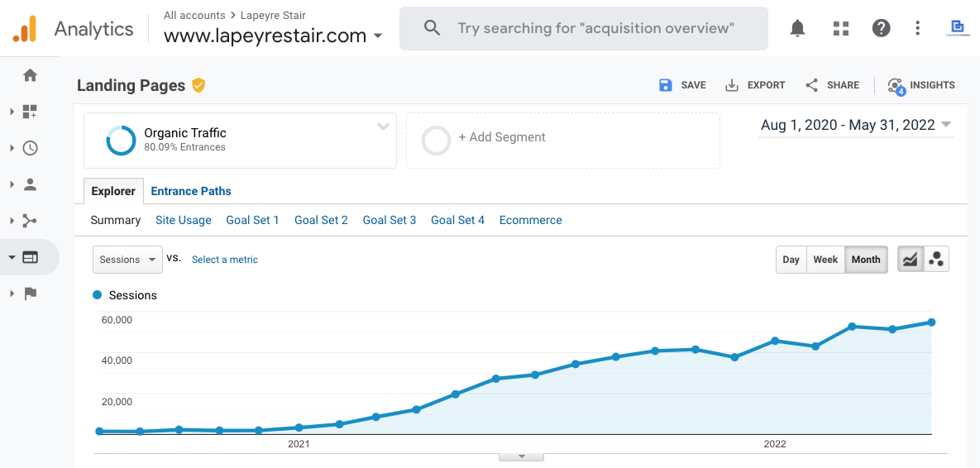The image size is (980, 468).
Task: Click the Insights icon button
Action: (x=920, y=85)
